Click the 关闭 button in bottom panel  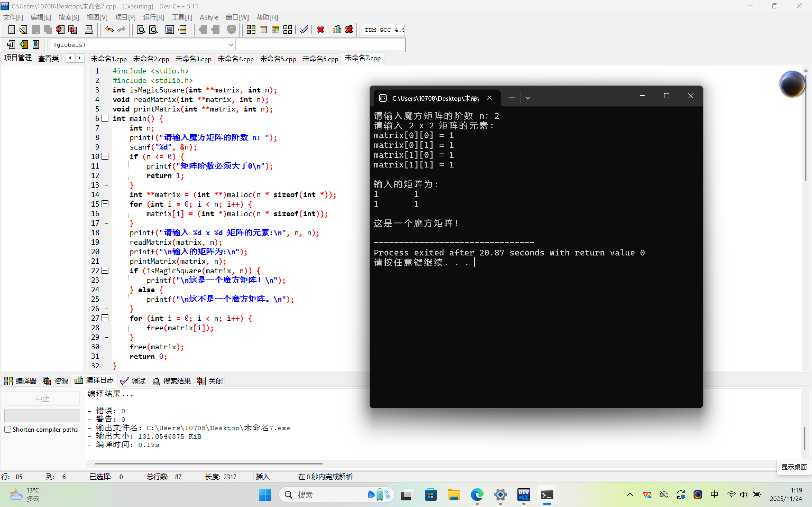tap(210, 381)
